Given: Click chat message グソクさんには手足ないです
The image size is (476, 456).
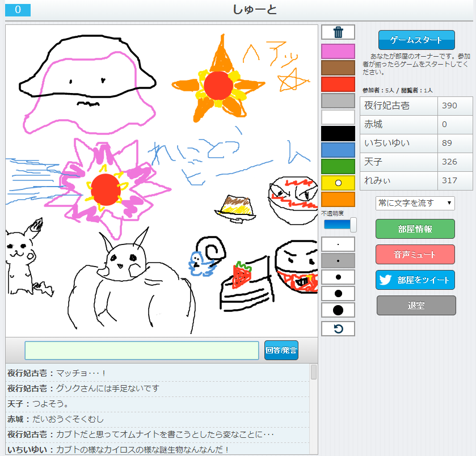Looking at the screenshot, I should tap(108, 389).
